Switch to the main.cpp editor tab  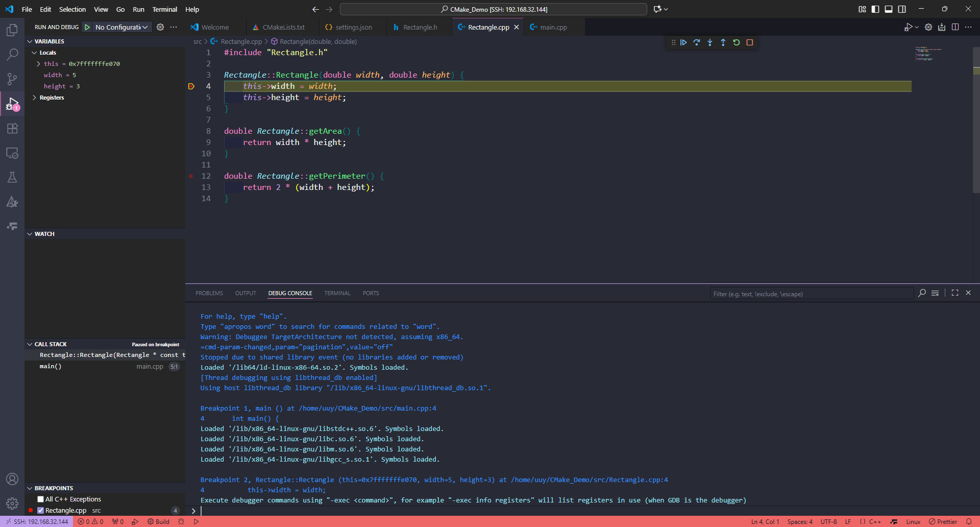click(553, 27)
